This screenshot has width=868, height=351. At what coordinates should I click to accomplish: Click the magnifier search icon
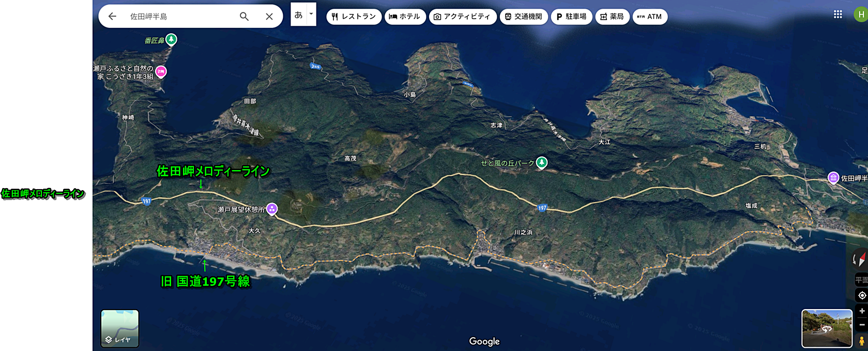tap(244, 17)
